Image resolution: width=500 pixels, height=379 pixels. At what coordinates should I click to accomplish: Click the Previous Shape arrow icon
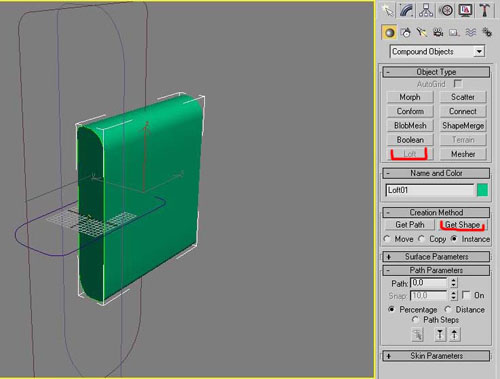[x=440, y=334]
